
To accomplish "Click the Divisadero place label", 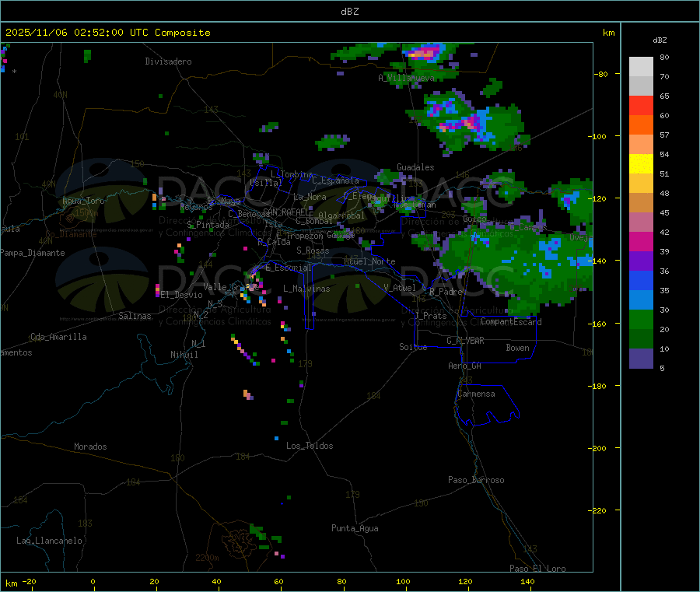I will point(168,61).
